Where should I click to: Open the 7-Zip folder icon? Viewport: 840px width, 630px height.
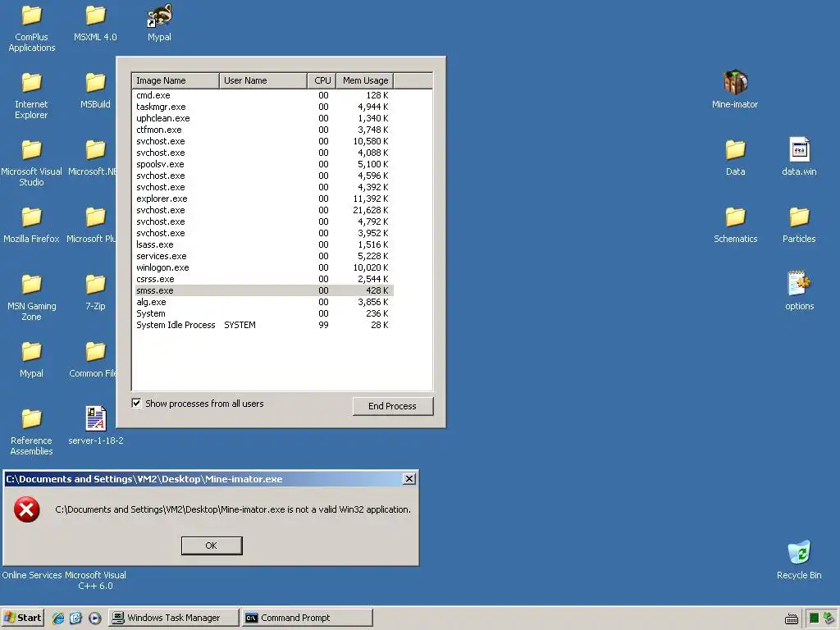[95, 285]
